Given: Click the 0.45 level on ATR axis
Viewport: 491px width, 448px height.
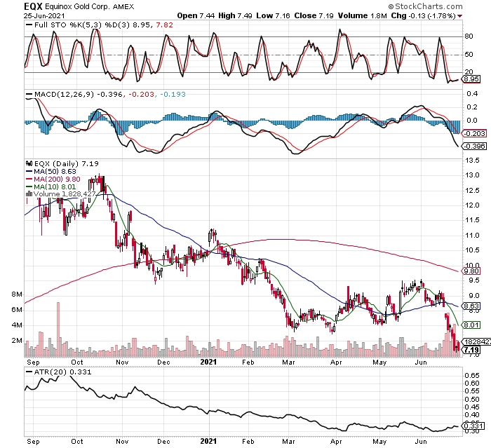Looking at the screenshot, I should pyautogui.click(x=472, y=407).
